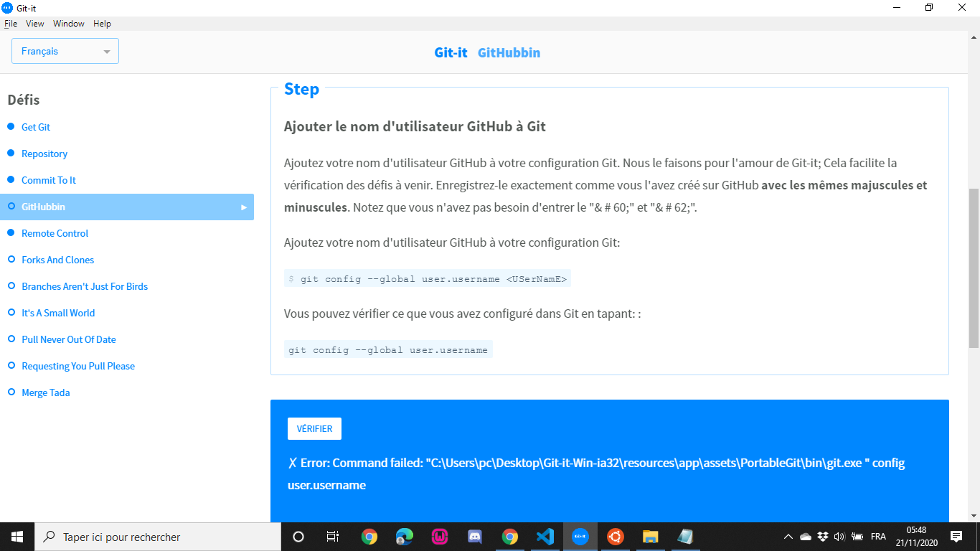Open Ubuntu from taskbar
This screenshot has width=980, height=551.
615,537
